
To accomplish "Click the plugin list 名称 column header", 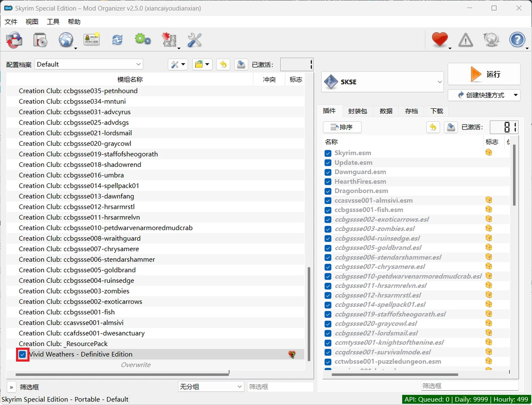I will [403, 142].
